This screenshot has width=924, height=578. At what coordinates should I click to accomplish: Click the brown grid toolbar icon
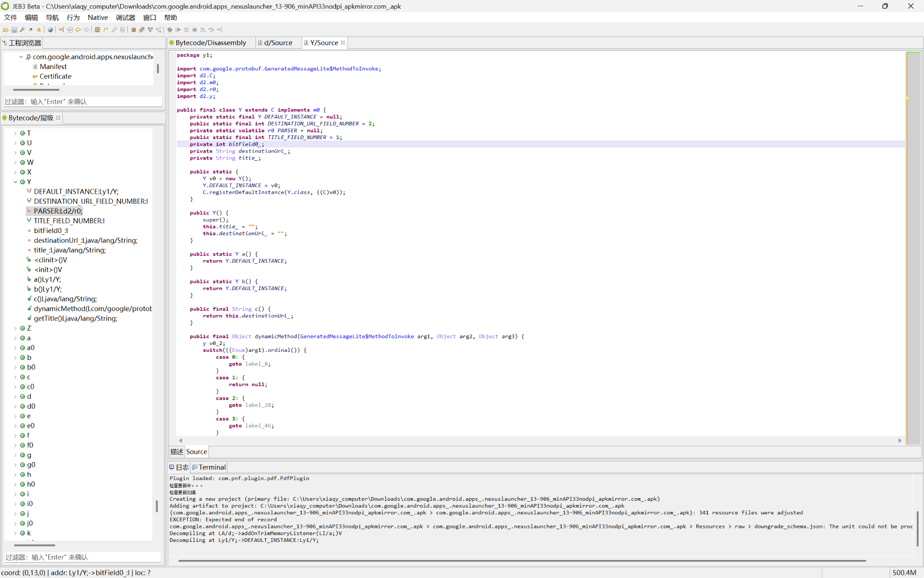(134, 30)
